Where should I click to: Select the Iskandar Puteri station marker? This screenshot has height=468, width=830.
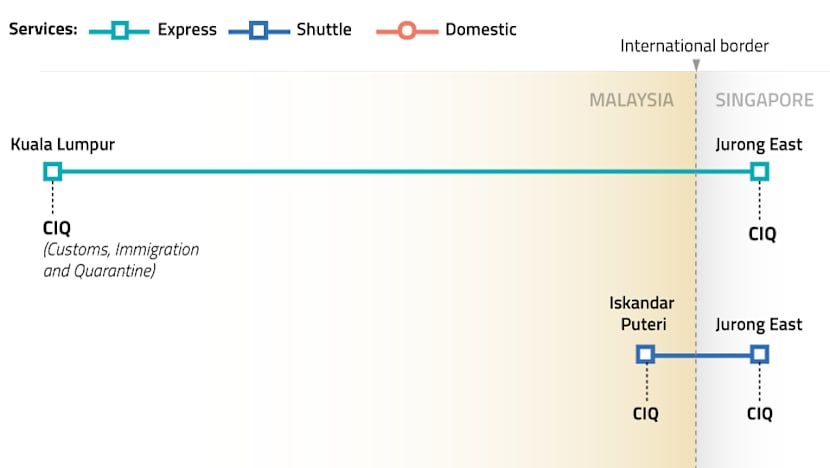point(645,354)
